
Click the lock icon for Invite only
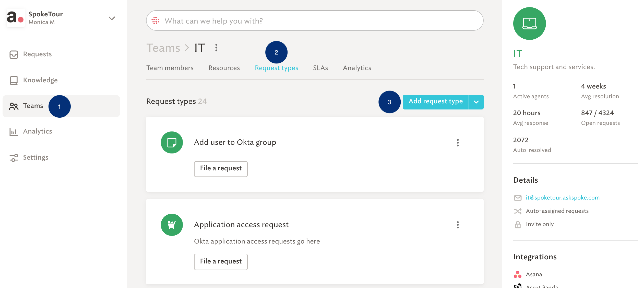point(518,225)
